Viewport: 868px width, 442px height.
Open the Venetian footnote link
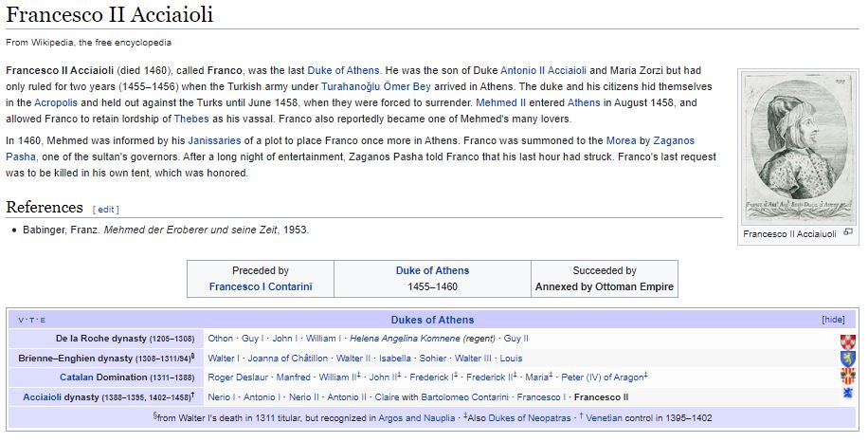(x=604, y=418)
